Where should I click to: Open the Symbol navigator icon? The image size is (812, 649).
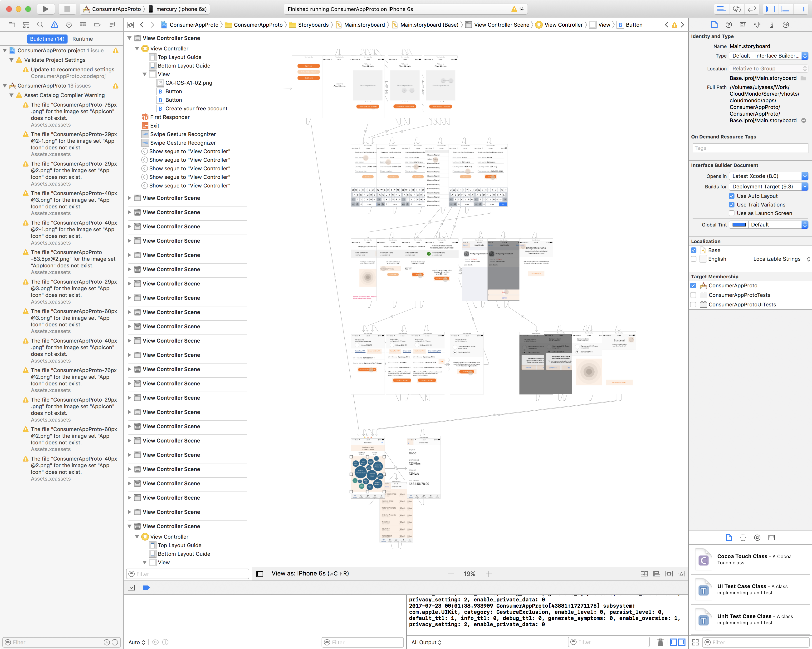pyautogui.click(x=26, y=25)
